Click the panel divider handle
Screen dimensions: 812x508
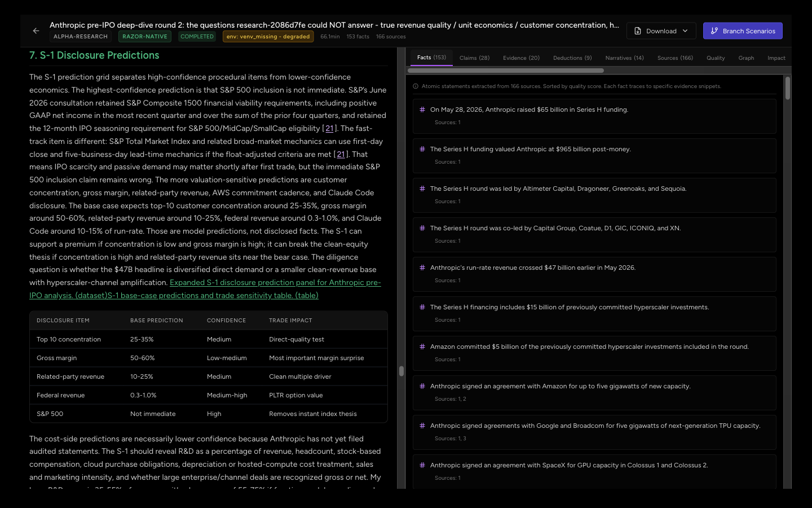pos(401,371)
